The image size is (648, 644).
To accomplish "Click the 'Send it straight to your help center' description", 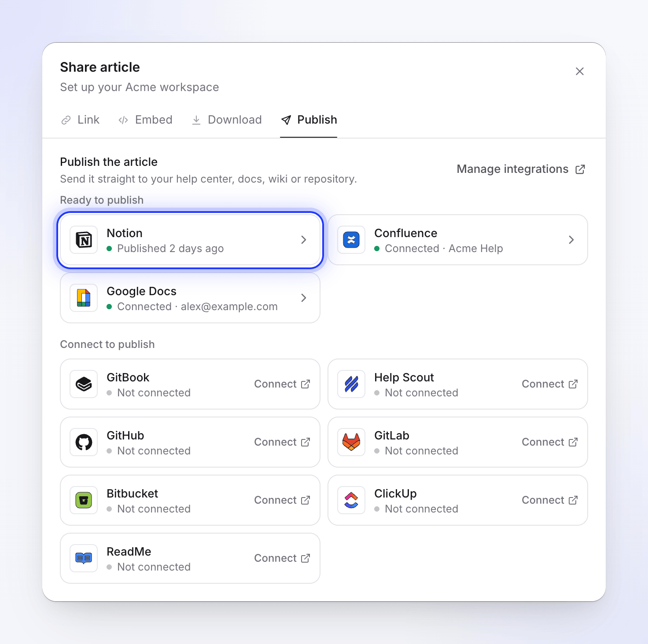I will 209,179.
